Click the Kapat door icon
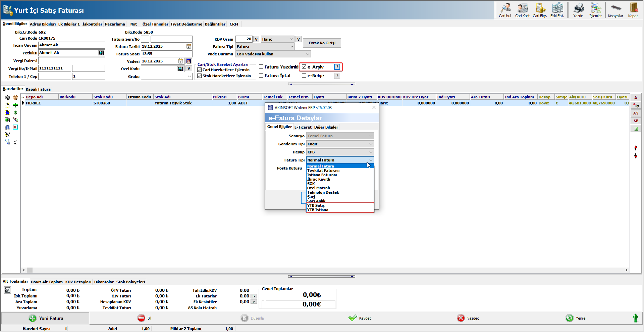This screenshot has width=644, height=332. 633,8
